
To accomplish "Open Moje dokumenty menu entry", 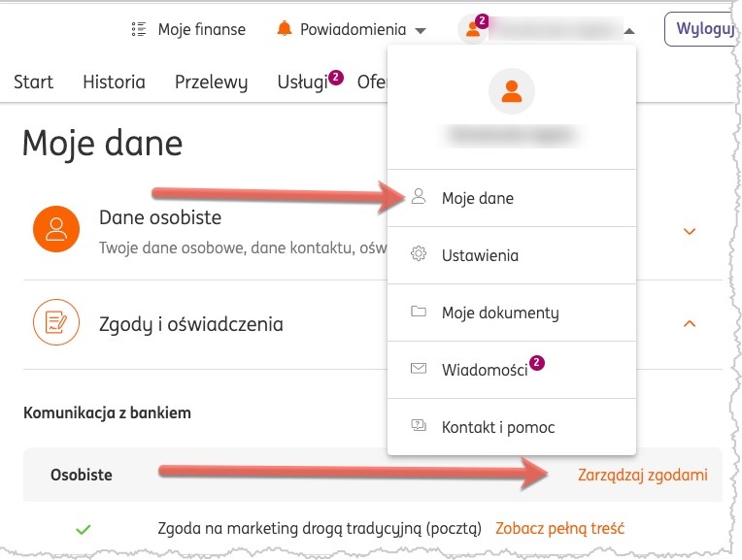I will pyautogui.click(x=512, y=313).
